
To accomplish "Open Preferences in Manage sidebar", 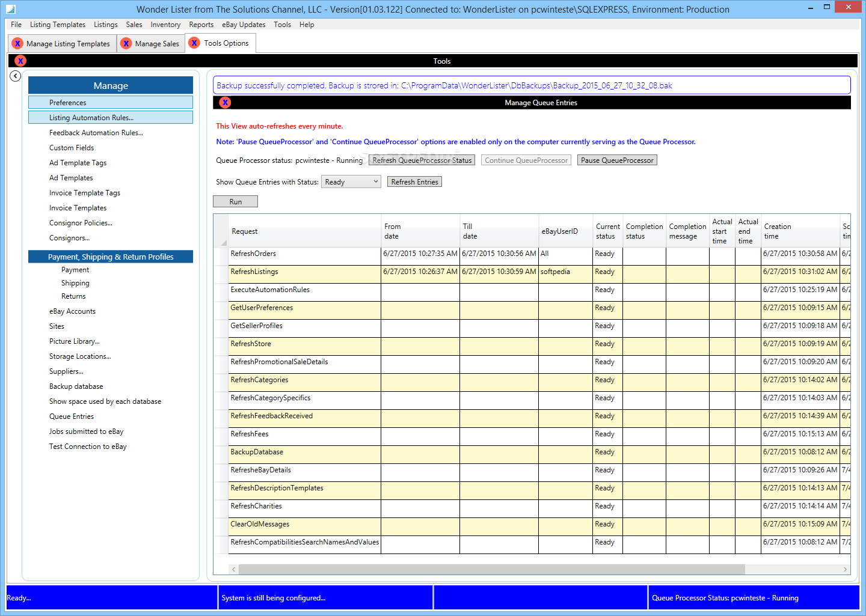I will (111, 102).
